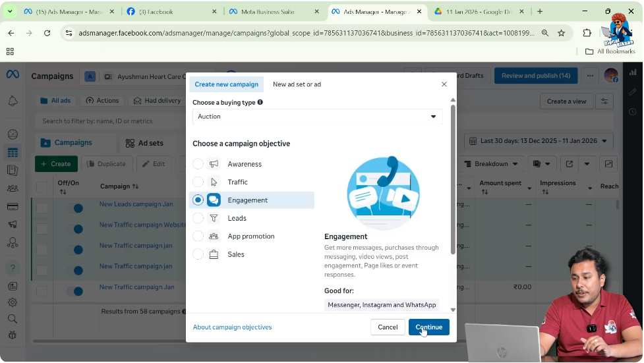Screen dimensions: 644x363
Task: Toggle off New Leads campaign Jan
Action: click(x=75, y=208)
